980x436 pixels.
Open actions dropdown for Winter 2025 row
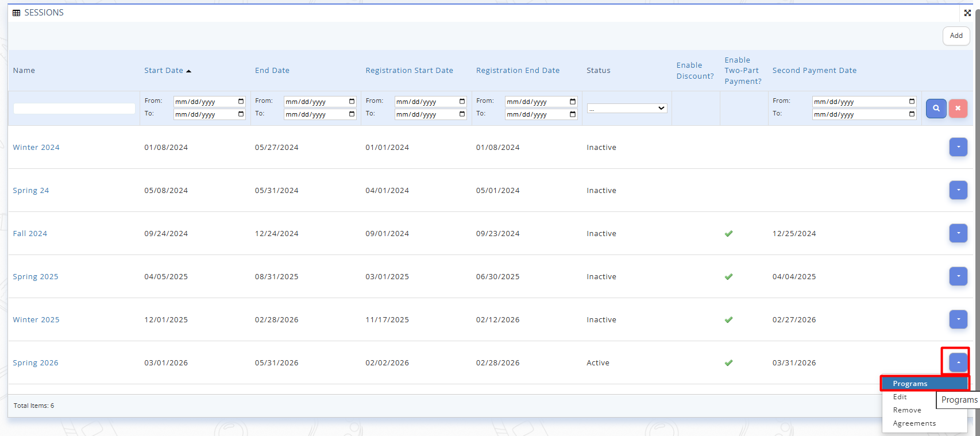click(958, 319)
